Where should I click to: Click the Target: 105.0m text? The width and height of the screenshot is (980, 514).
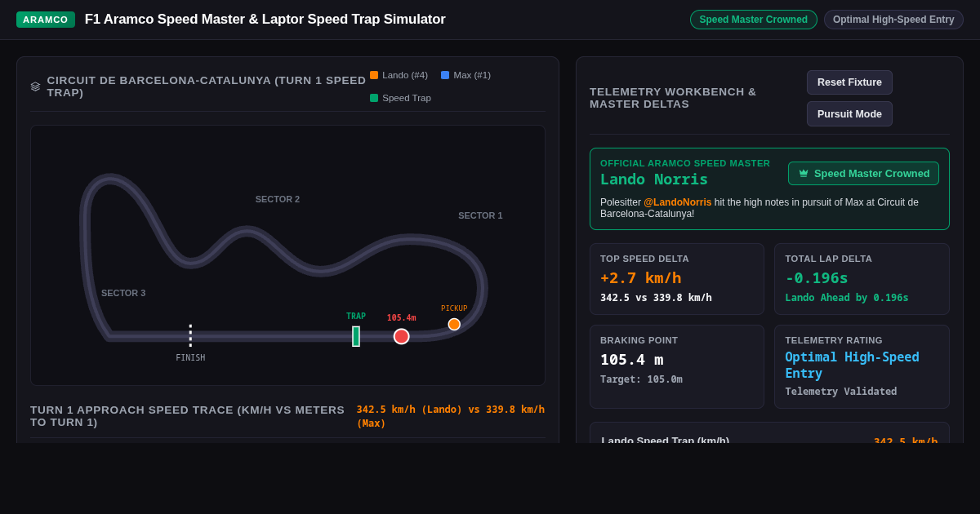[x=641, y=379]
